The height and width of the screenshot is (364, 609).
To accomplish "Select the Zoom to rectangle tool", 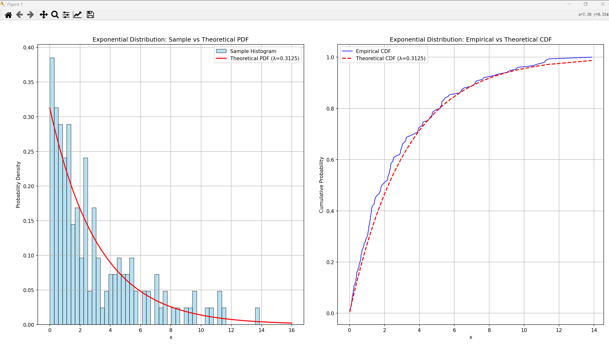I will pyautogui.click(x=55, y=15).
